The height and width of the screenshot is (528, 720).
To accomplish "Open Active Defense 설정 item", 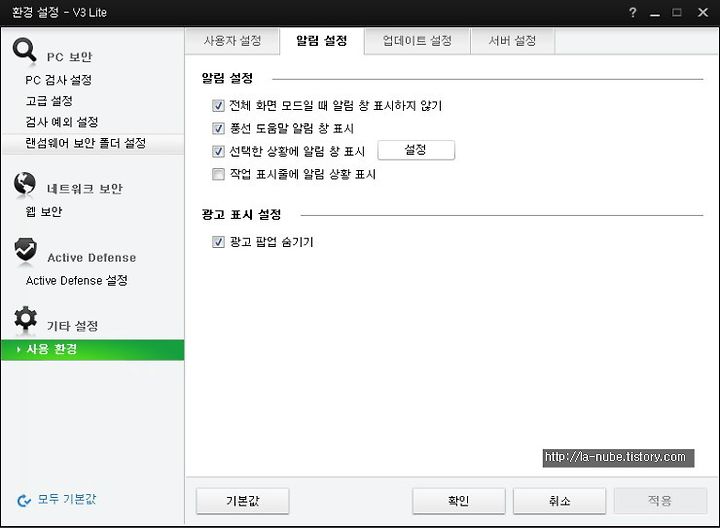I will click(77, 281).
